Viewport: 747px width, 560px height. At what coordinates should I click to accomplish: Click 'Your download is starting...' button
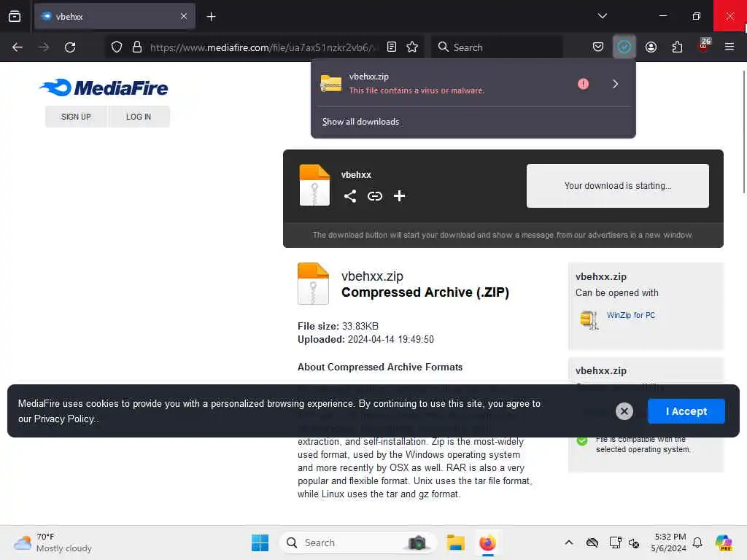tap(617, 186)
